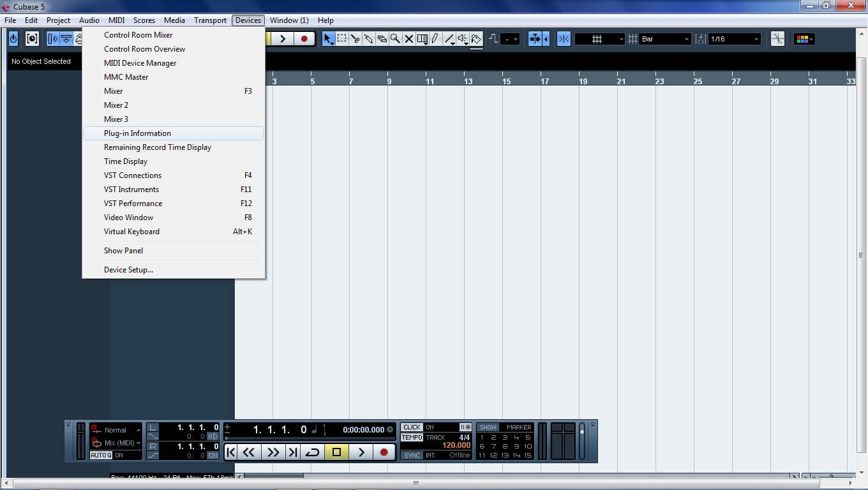The image size is (868, 490).
Task: Show the Inspector panel toolbar icon
Action: point(53,39)
